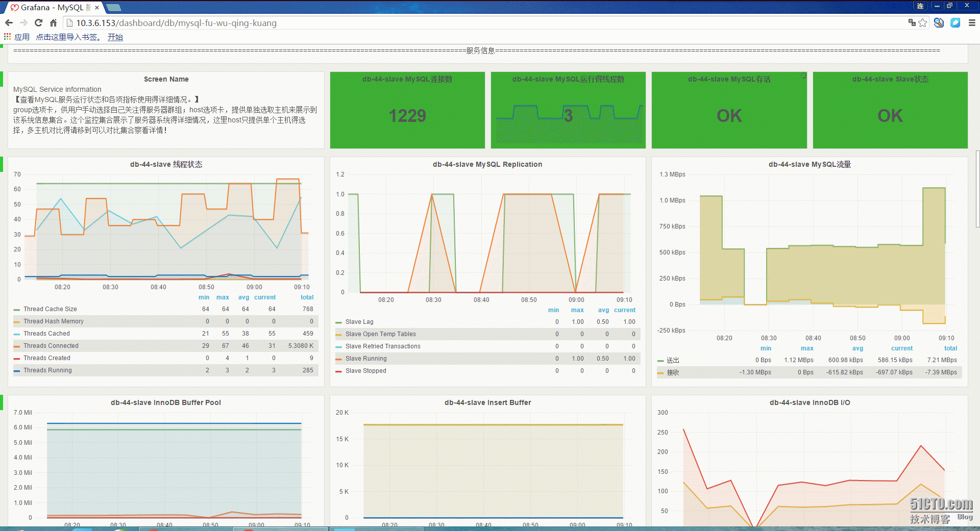
Task: Toggle the Slave Stopped series
Action: point(365,371)
